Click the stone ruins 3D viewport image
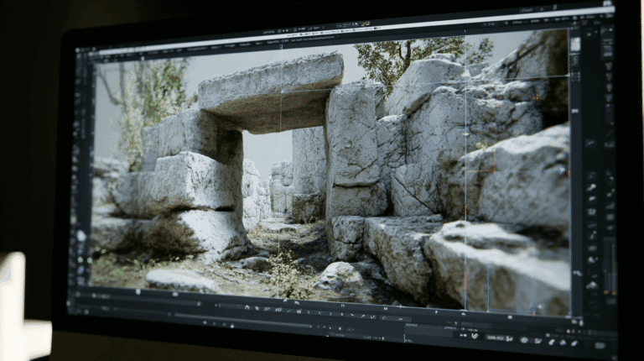Image resolution: width=644 pixels, height=361 pixels. tap(330, 173)
